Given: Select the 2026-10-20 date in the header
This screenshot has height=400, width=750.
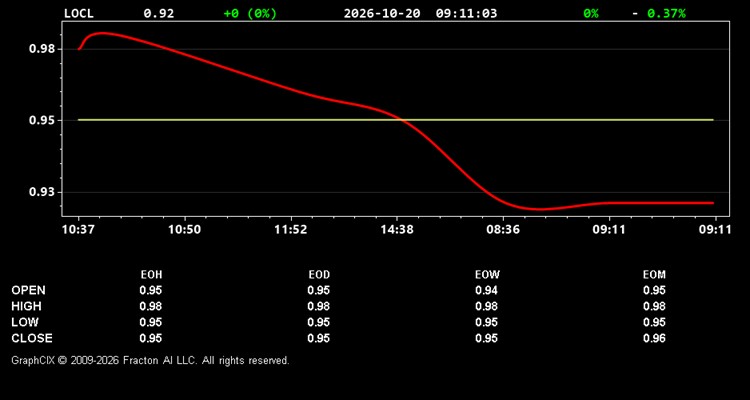Looking at the screenshot, I should click(x=382, y=13).
